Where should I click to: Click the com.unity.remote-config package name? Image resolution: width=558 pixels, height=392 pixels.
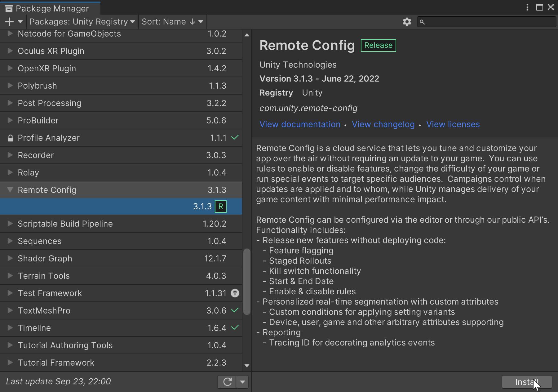(x=308, y=108)
